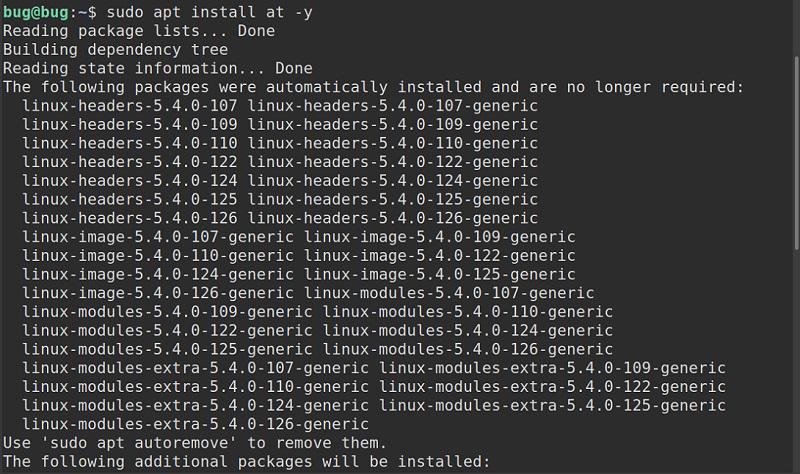Click 'linux-headers-5.4.0-110-generic' text
Screen dimensions: 800x474
click(393, 143)
